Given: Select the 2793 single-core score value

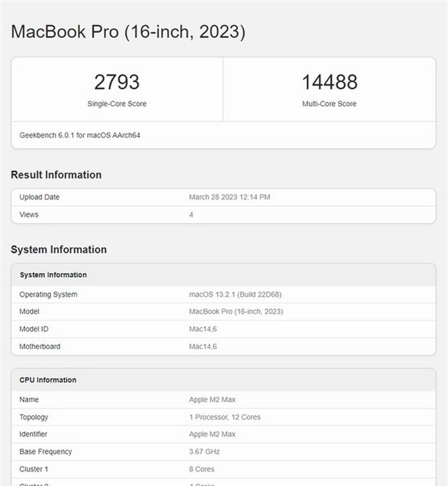Looking at the screenshot, I should (117, 82).
